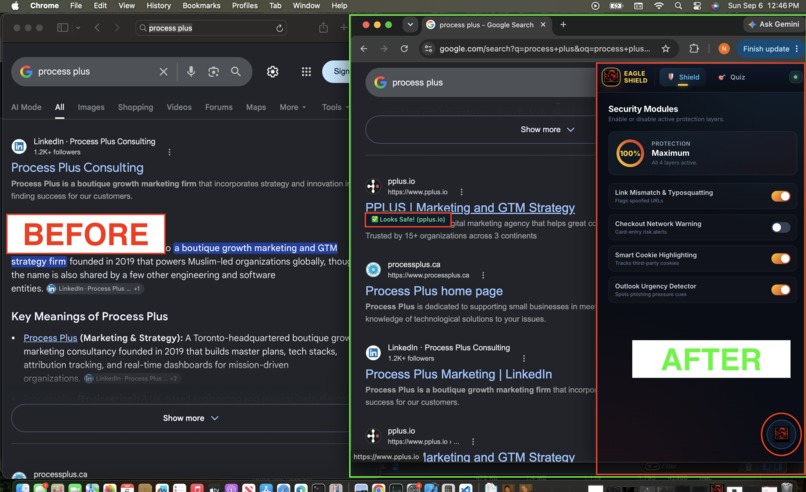Open Control Center in macOS menu bar
The width and height of the screenshot is (806, 492).
[x=697, y=6]
